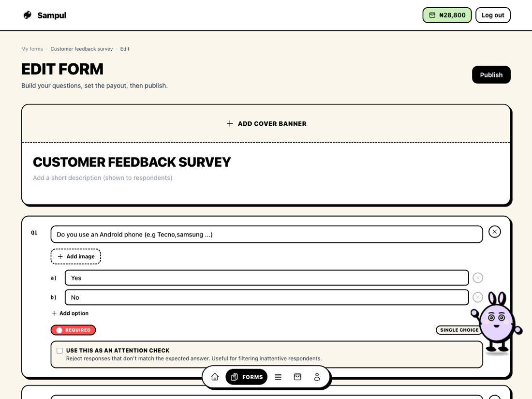532x399 pixels.
Task: Delete question Q1 with the X icon
Action: 494,232
